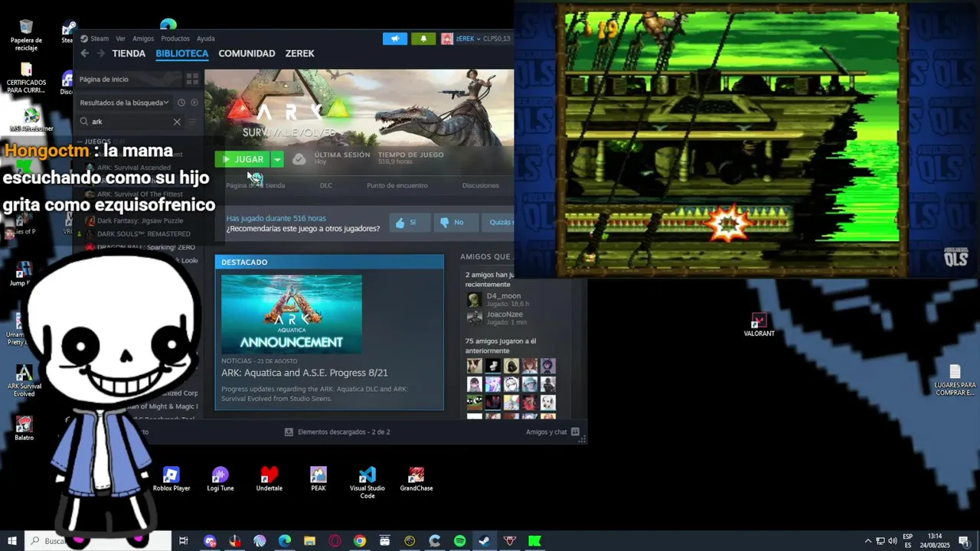Click Steam icon in the taskbar
This screenshot has height=551, width=980.
click(485, 541)
